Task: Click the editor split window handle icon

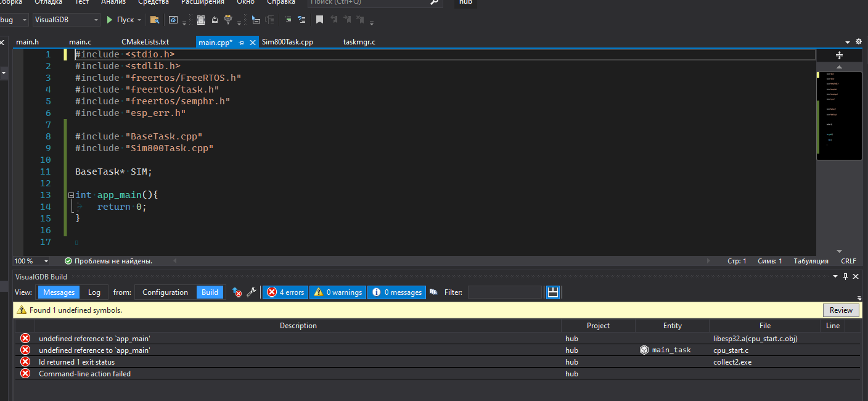Action: [838, 55]
